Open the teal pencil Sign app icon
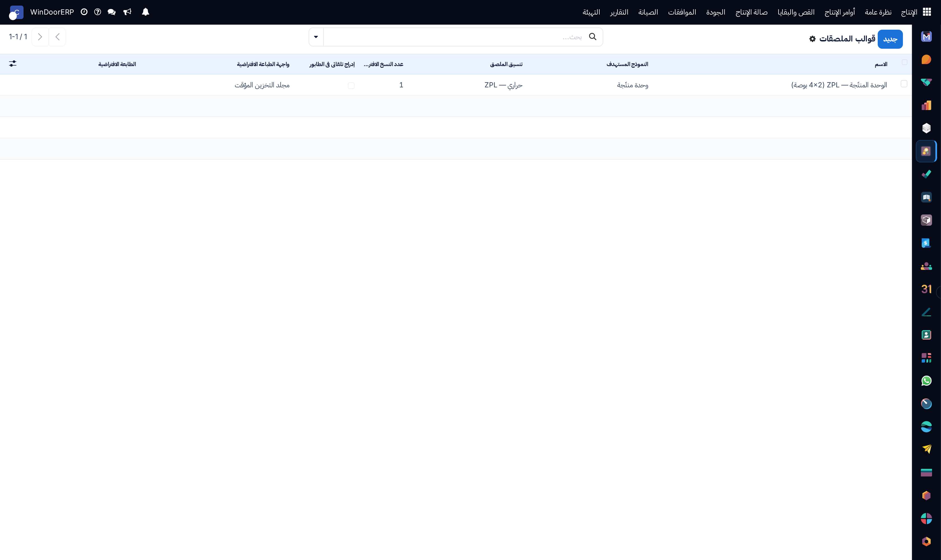This screenshot has width=941, height=560. pos(926,312)
